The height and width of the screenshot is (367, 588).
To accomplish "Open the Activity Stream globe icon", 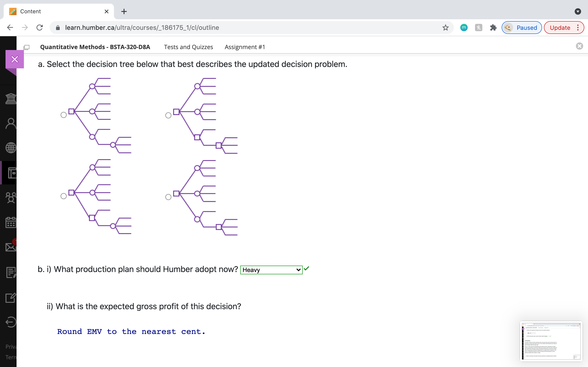I will coord(11,147).
